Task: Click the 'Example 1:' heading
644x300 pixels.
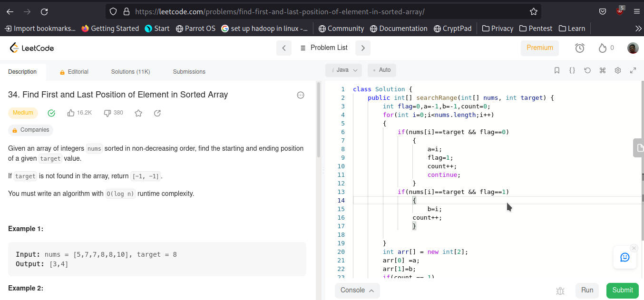Action: (26, 229)
